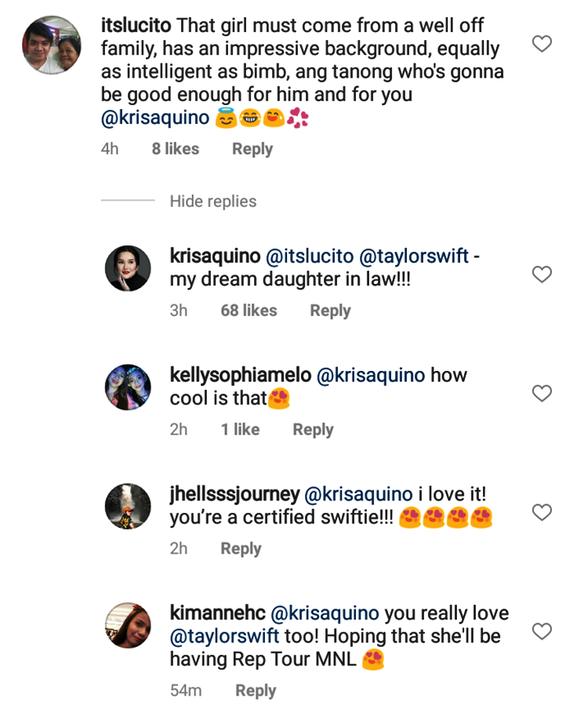The height and width of the screenshot is (705, 588).
Task: Collapse thread with Hide replies
Action: tap(212, 202)
